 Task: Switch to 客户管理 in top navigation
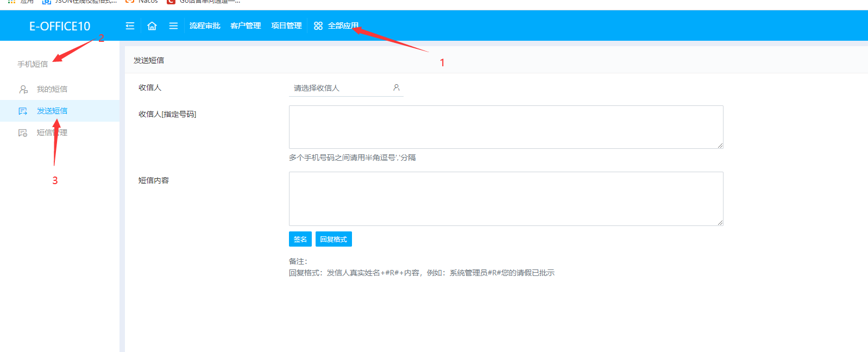pyautogui.click(x=246, y=26)
